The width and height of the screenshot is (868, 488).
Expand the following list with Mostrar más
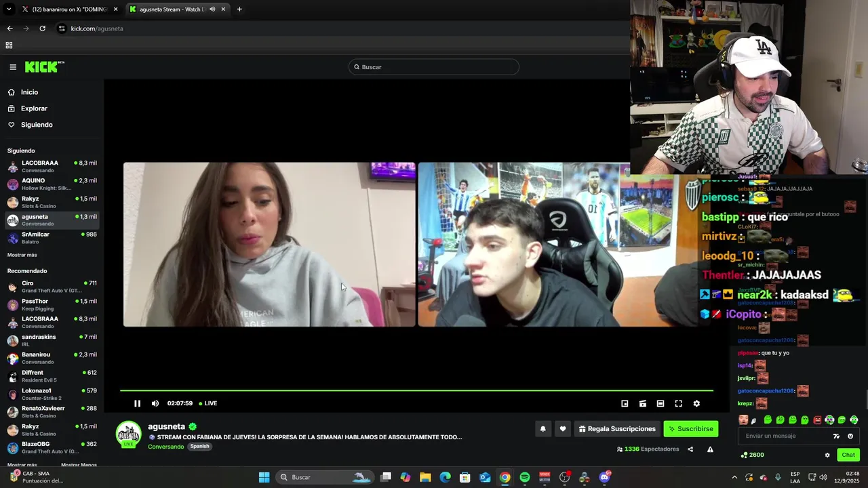(22, 255)
